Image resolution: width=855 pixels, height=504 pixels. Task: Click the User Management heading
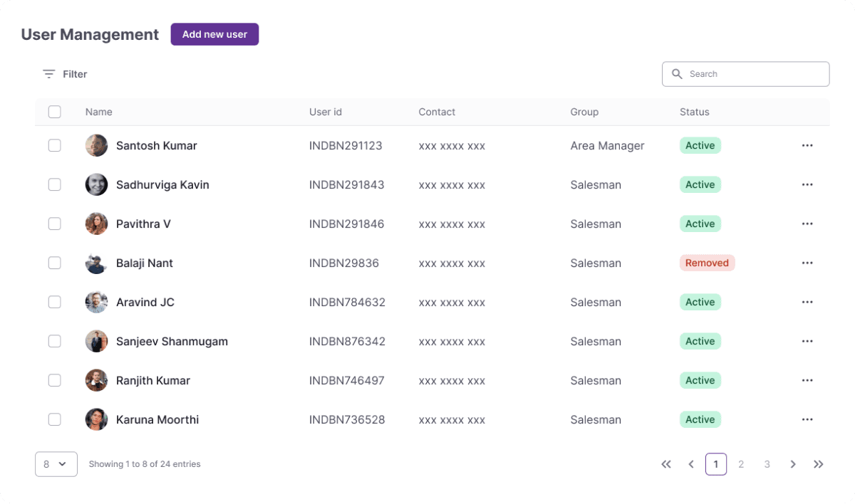pyautogui.click(x=90, y=34)
